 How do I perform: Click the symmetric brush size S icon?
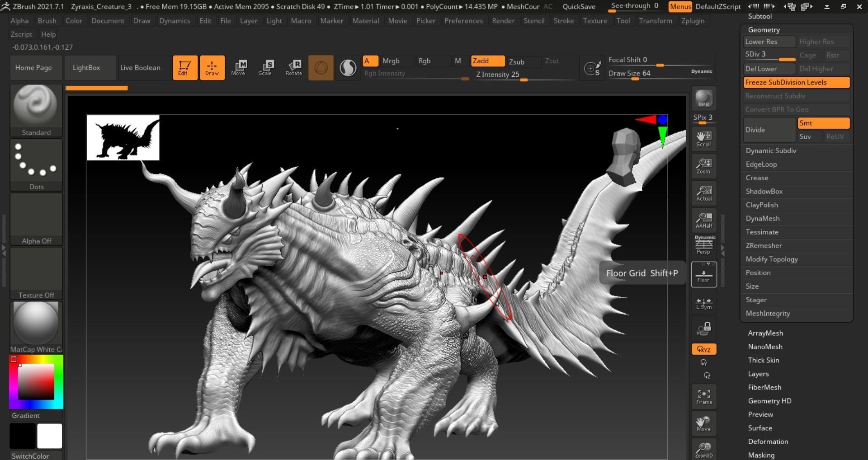[x=592, y=69]
